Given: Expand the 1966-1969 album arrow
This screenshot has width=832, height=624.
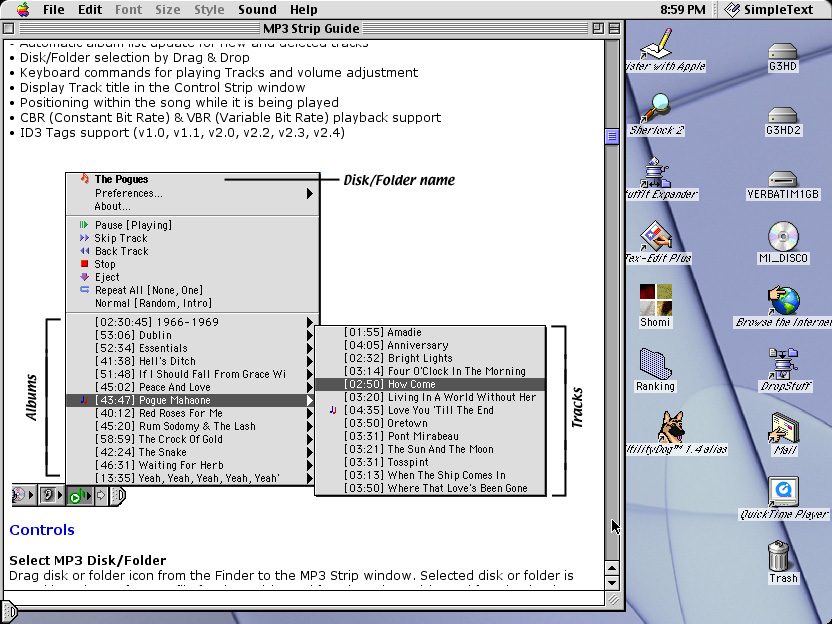Looking at the screenshot, I should pyautogui.click(x=310, y=322).
